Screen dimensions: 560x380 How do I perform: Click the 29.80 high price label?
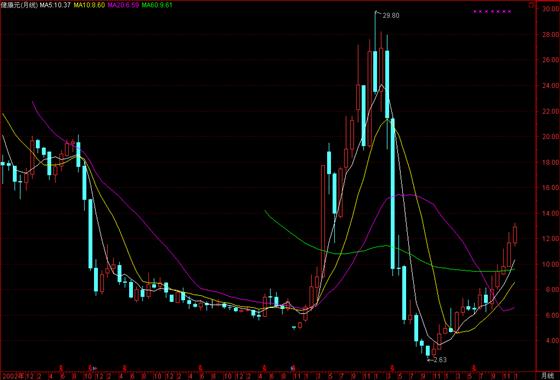pos(391,16)
